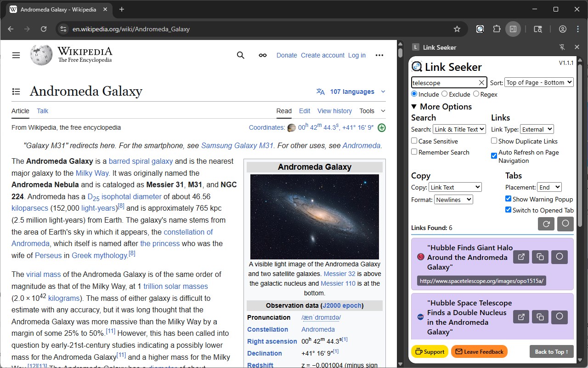
Task: Unpin the Link Seeker side panel
Action: 562,47
